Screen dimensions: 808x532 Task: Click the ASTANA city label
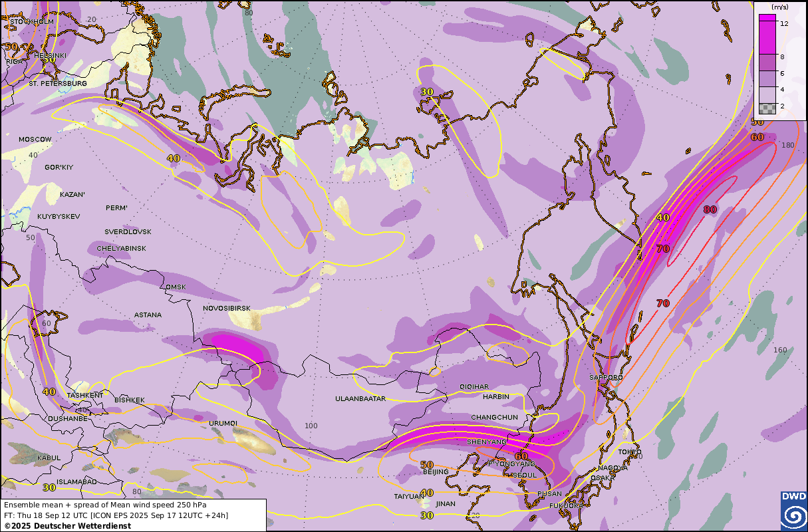tap(148, 315)
